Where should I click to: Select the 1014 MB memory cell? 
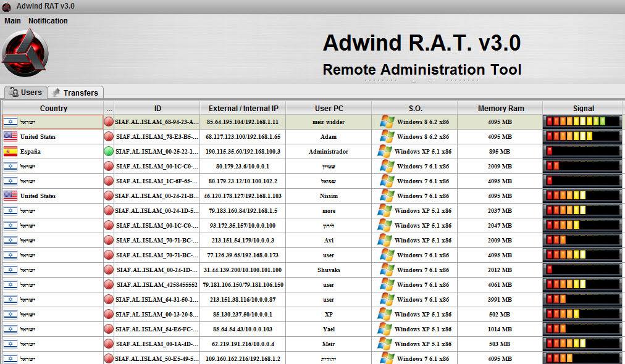(500, 329)
